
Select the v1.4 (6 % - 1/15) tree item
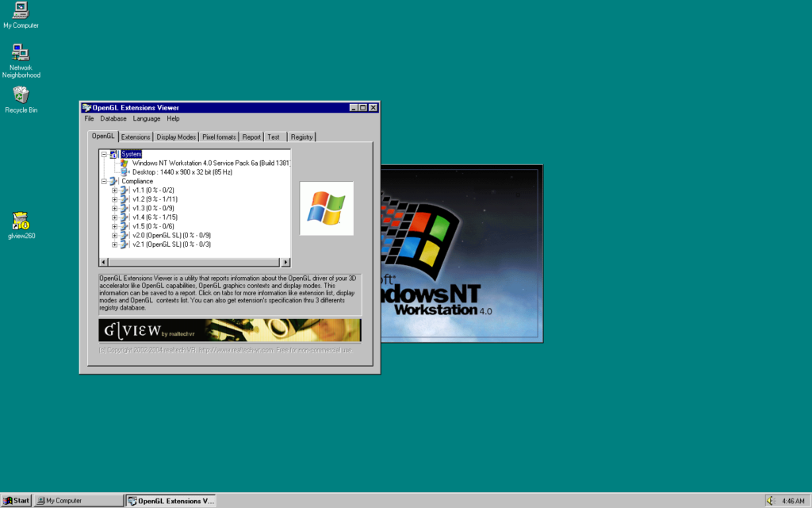(x=155, y=217)
